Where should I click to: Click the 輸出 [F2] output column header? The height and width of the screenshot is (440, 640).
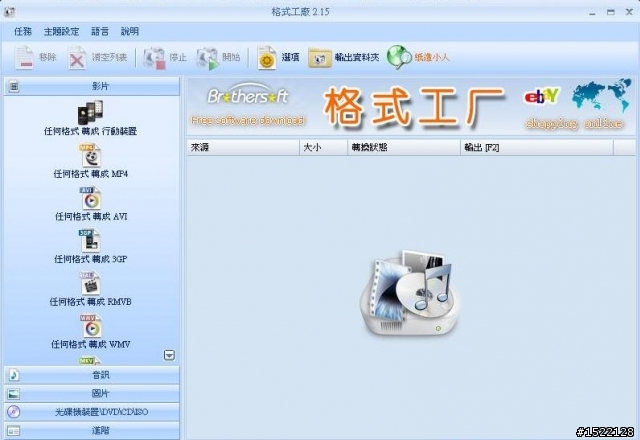[x=537, y=147]
